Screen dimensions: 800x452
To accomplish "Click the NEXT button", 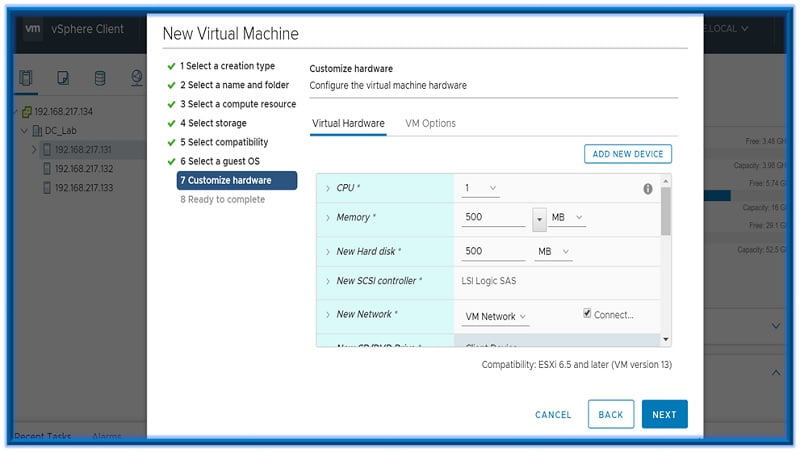I will 664,414.
